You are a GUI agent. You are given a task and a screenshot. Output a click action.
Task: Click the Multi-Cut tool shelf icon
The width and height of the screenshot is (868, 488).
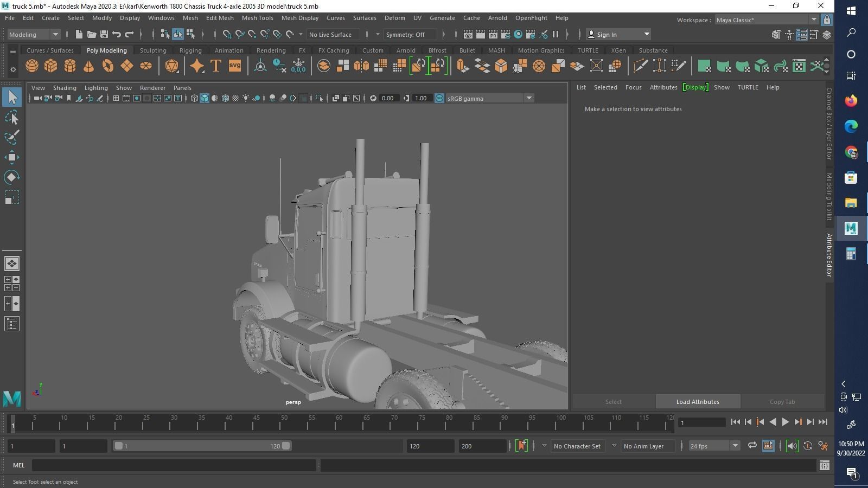tap(640, 66)
